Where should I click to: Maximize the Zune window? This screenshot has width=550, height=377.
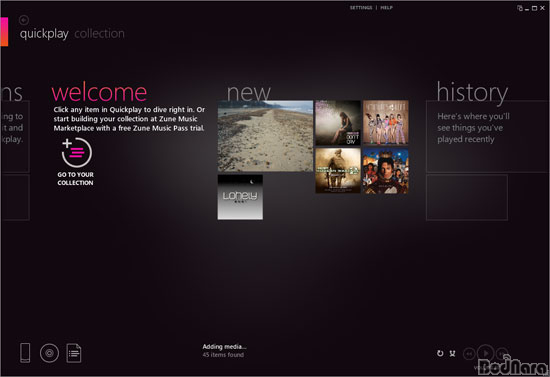coord(535,8)
